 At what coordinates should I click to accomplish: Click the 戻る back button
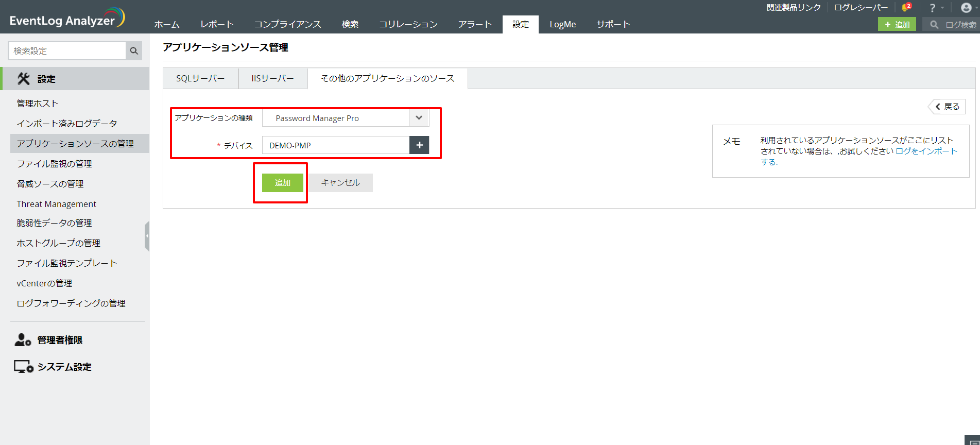pos(947,107)
